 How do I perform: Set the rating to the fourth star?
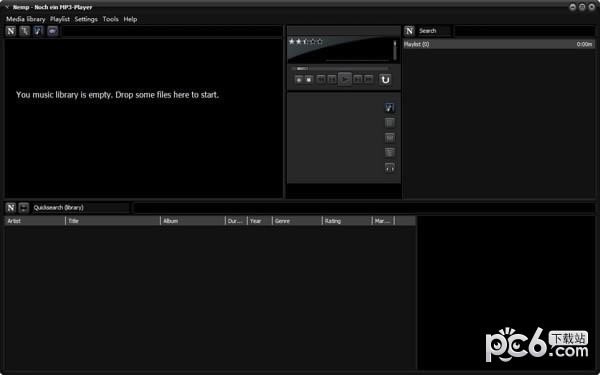pyautogui.click(x=313, y=41)
